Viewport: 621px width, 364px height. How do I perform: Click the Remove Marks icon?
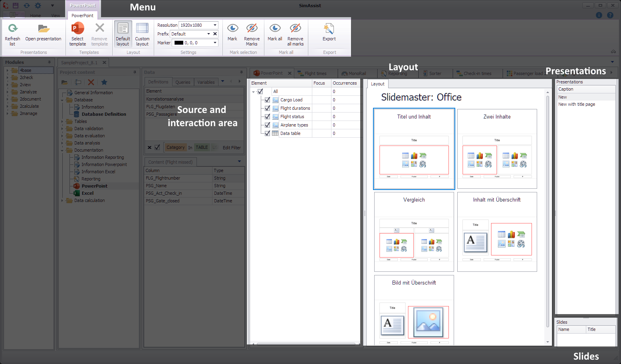click(x=252, y=29)
